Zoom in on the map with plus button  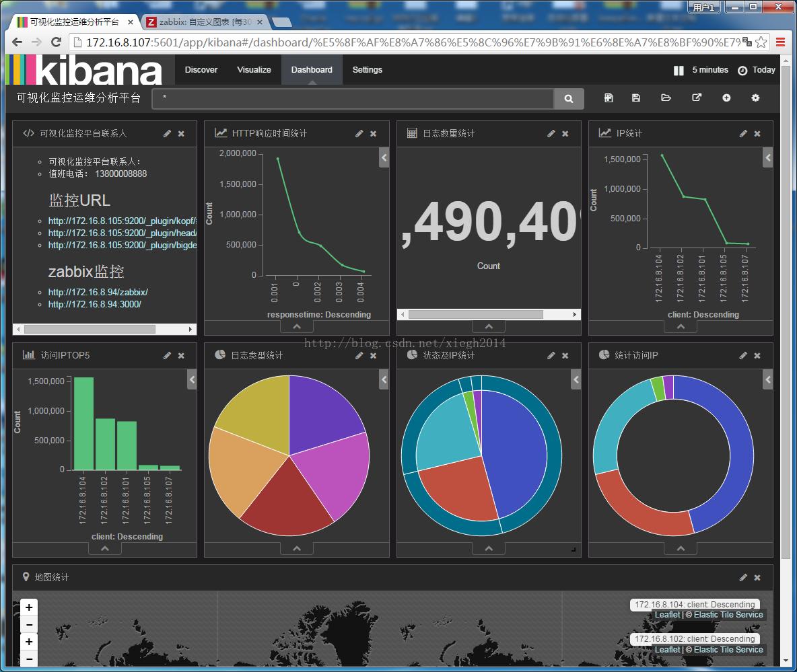(x=29, y=607)
